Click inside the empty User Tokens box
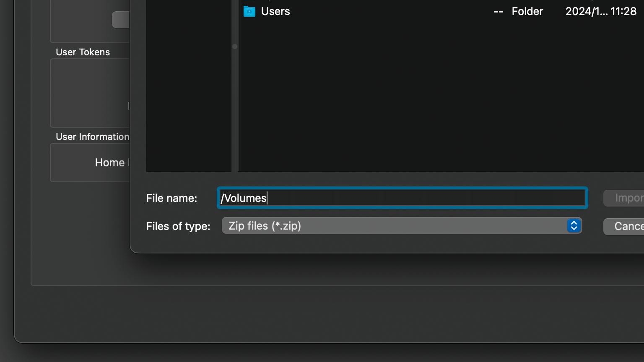 (90, 93)
